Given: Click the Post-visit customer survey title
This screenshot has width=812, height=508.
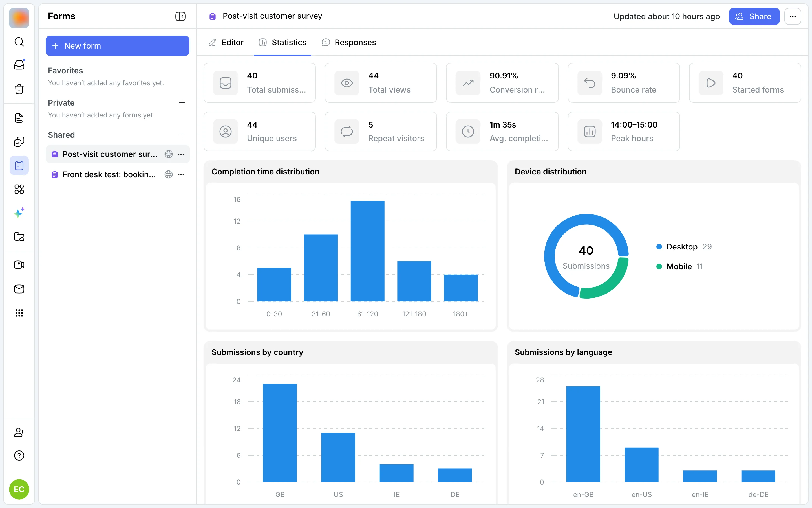Looking at the screenshot, I should [x=272, y=16].
